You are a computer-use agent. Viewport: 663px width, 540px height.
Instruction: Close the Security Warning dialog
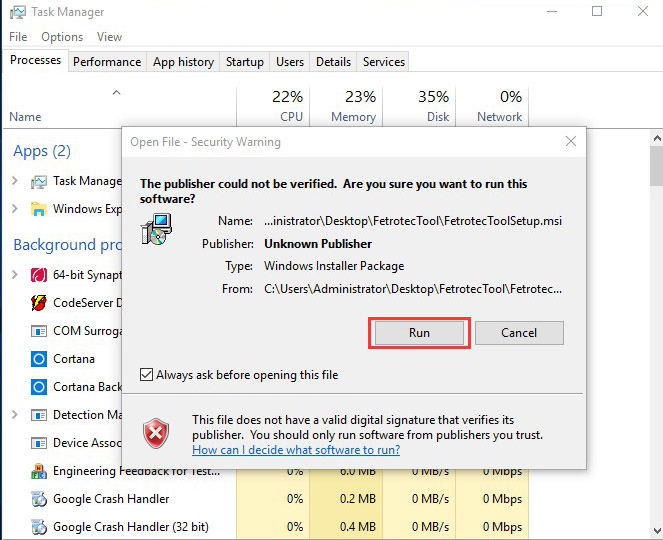(571, 141)
